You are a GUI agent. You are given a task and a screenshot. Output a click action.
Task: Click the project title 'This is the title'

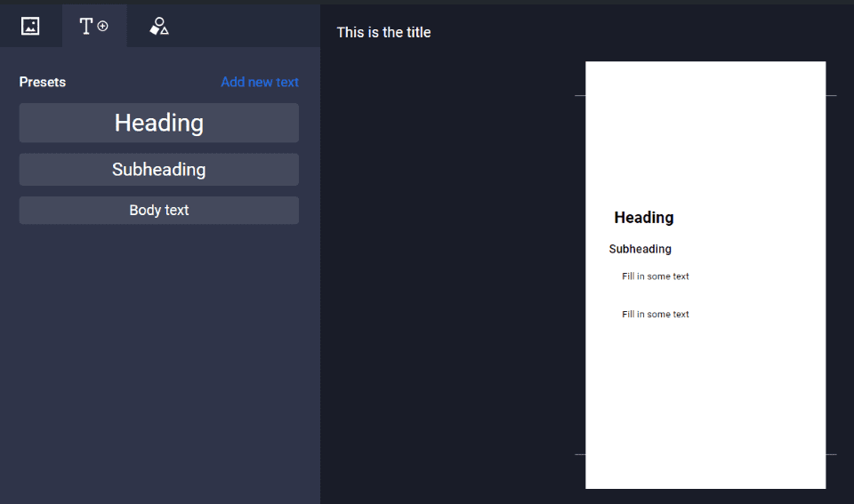(x=383, y=33)
